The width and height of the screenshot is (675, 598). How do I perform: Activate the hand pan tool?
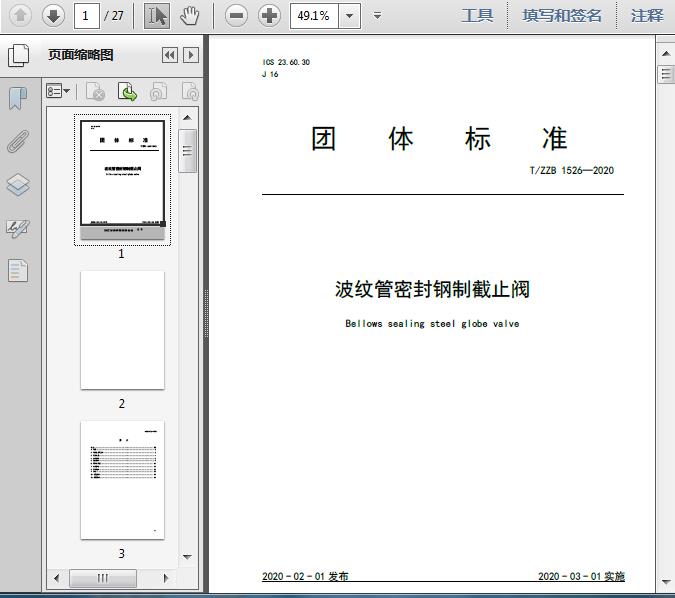(x=189, y=16)
